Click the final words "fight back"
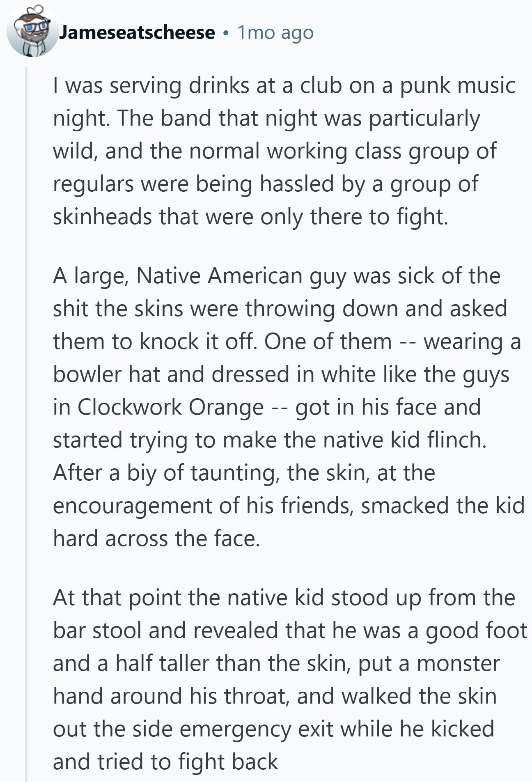Screen dimensions: 532x782 (228, 762)
